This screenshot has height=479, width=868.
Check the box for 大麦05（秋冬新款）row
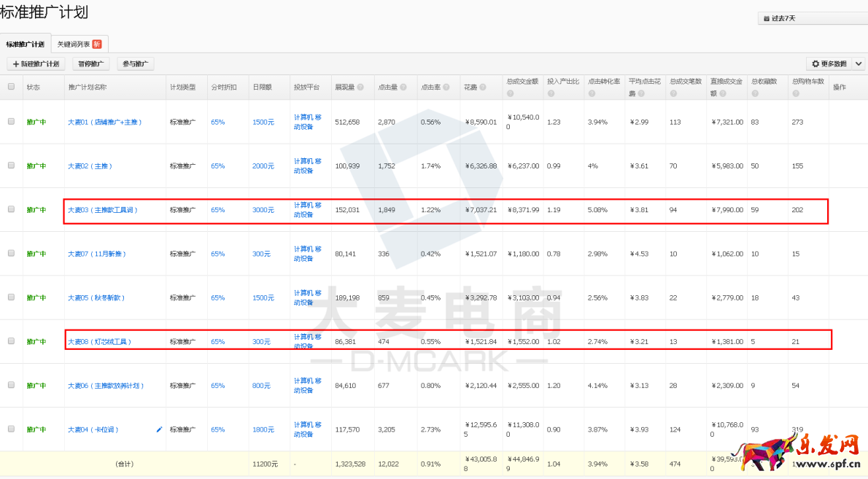[x=11, y=297]
